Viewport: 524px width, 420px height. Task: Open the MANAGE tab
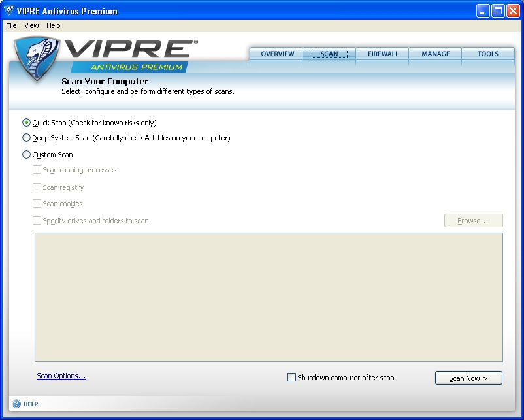pos(435,54)
